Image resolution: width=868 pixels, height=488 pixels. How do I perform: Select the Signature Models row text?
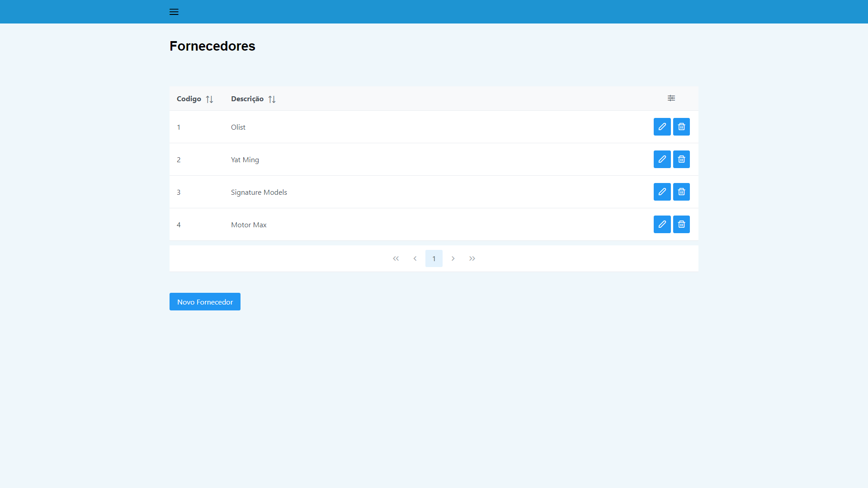259,192
